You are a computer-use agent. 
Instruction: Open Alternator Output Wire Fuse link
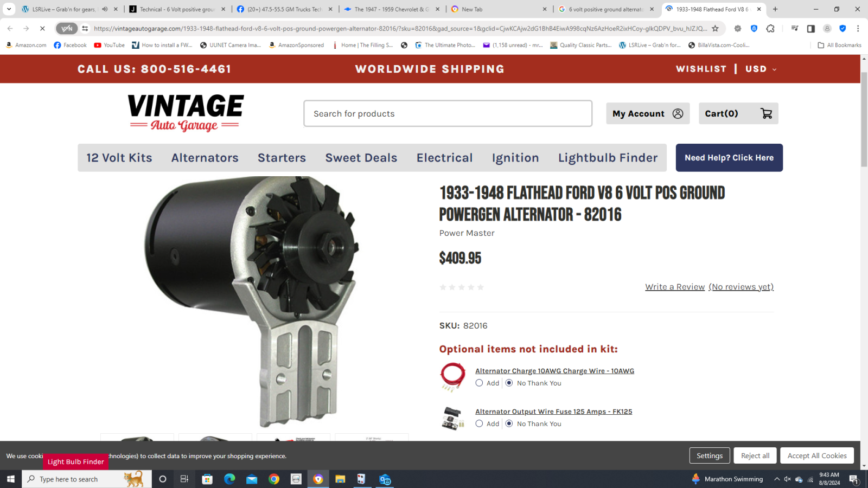[553, 412]
